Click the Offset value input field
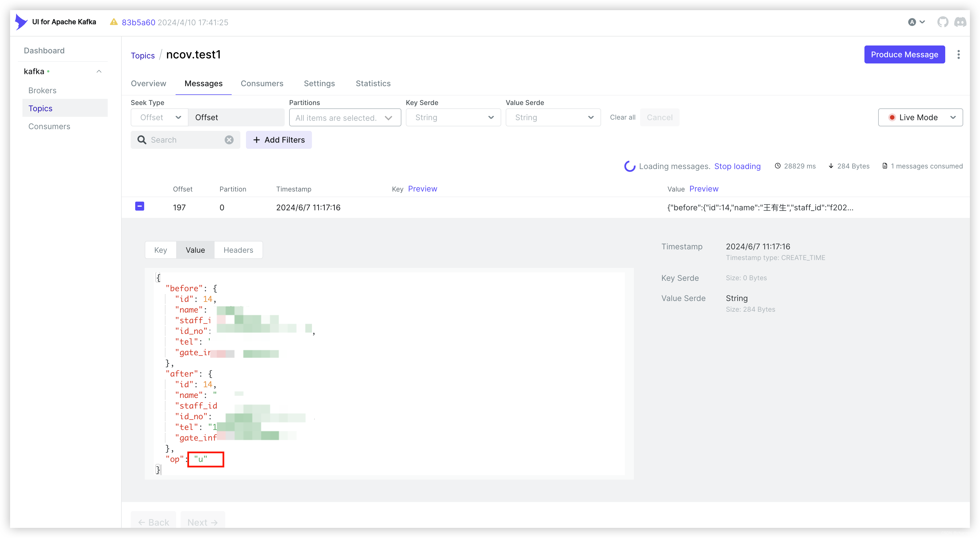Image resolution: width=980 pixels, height=538 pixels. (236, 117)
